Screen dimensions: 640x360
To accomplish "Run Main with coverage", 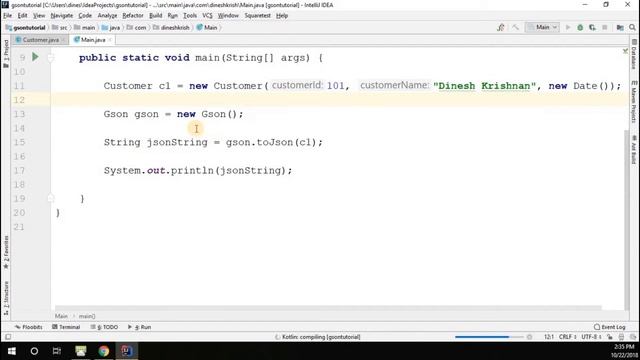I will pos(592,27).
